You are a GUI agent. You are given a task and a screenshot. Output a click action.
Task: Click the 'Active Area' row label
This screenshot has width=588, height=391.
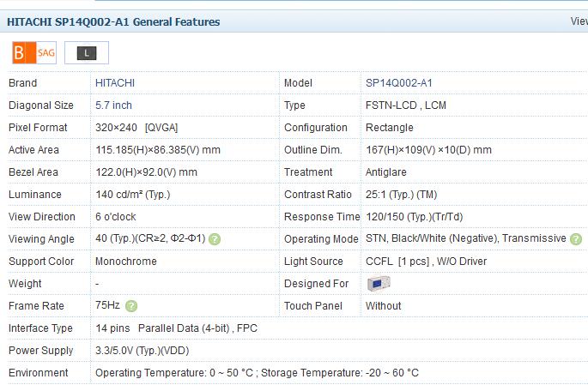point(33,150)
